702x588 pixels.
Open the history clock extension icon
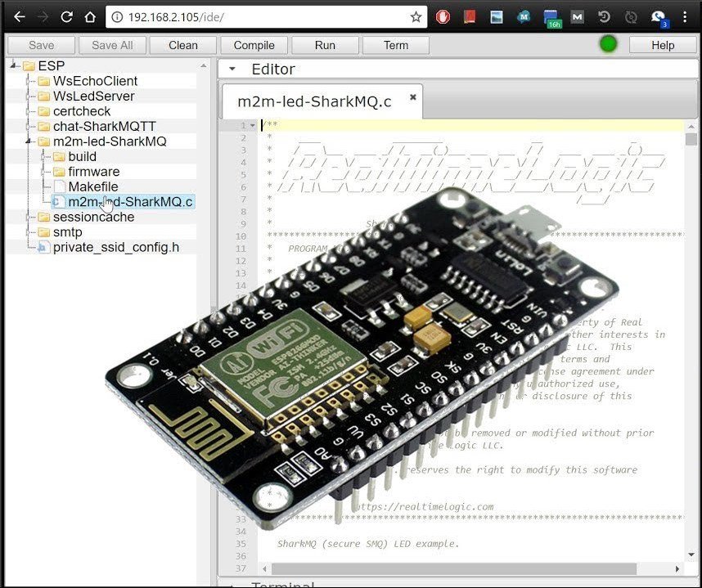[604, 17]
